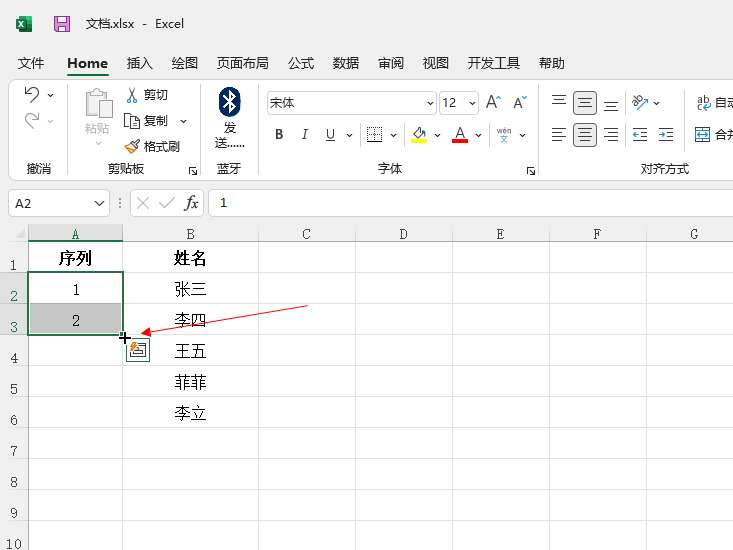This screenshot has width=733, height=550.
Task: Apply red font color
Action: [x=460, y=135]
